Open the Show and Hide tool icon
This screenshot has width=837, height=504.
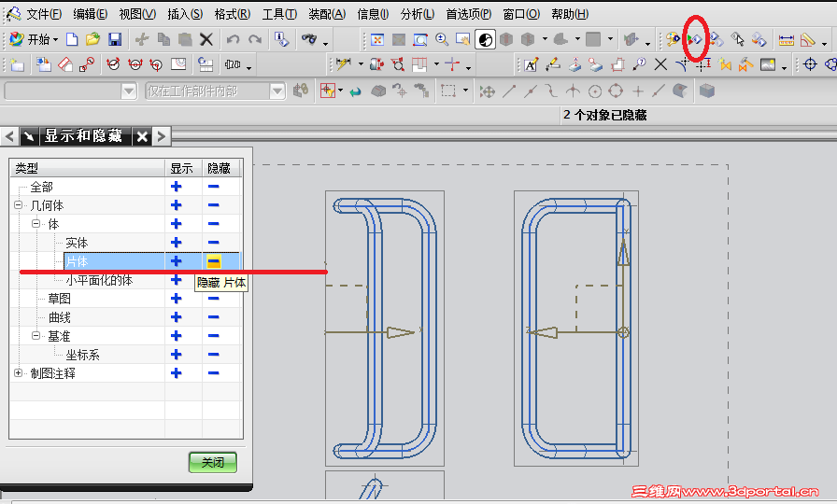pos(694,39)
